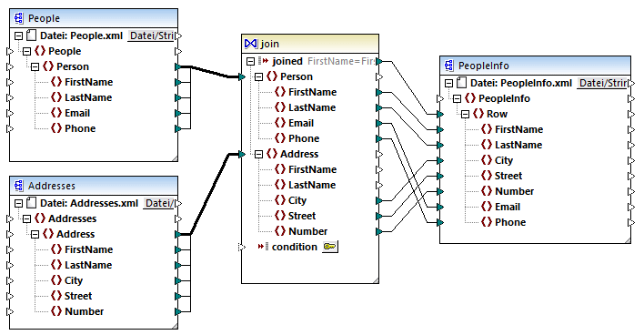644x335 pixels.
Task: Click the Addresses component schema icon
Action: click(x=19, y=186)
